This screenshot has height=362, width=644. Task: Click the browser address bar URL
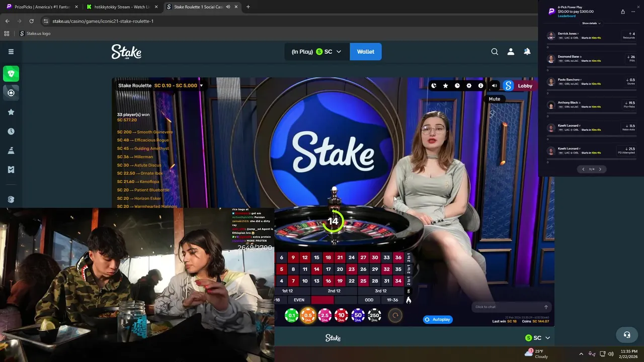(x=103, y=21)
